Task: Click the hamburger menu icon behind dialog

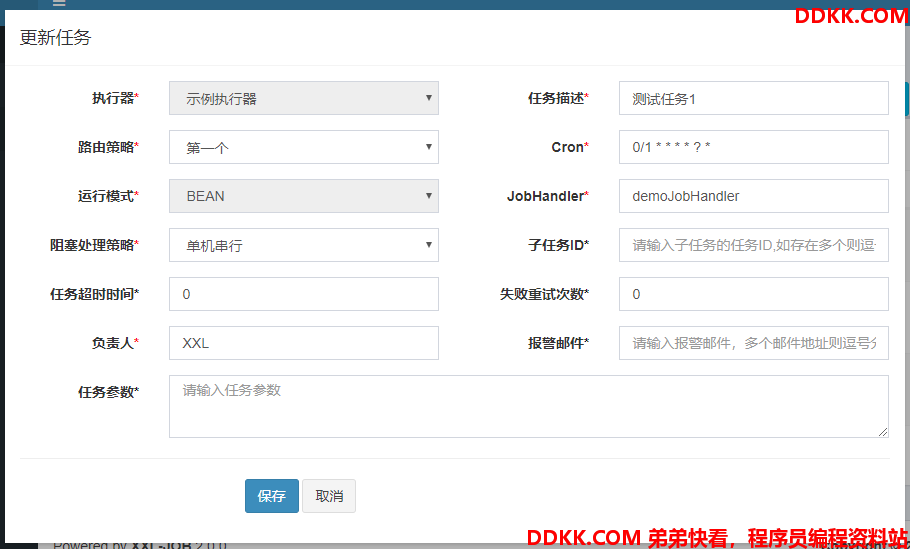Action: pyautogui.click(x=59, y=4)
